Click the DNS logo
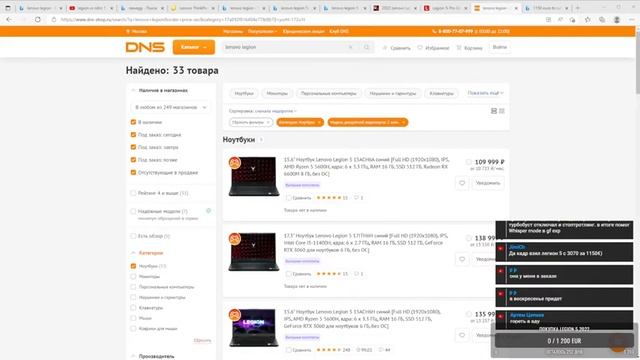This screenshot has height=360, width=640. pos(145,47)
